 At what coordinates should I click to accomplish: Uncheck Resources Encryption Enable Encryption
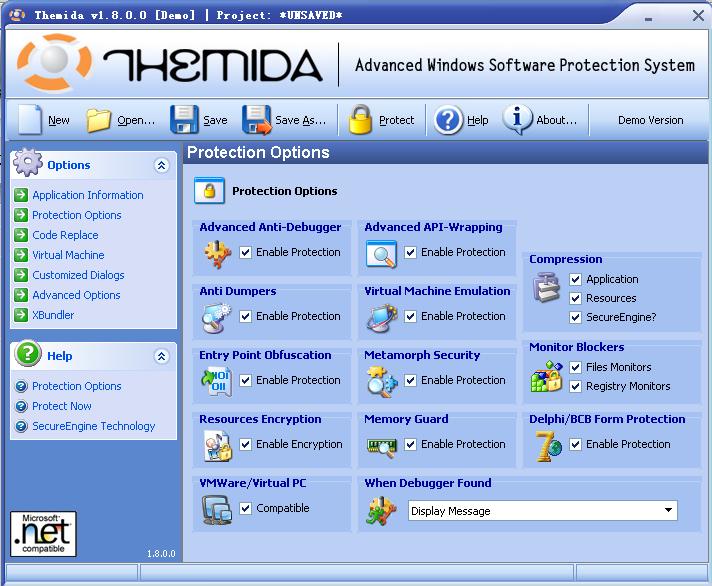[x=245, y=444]
